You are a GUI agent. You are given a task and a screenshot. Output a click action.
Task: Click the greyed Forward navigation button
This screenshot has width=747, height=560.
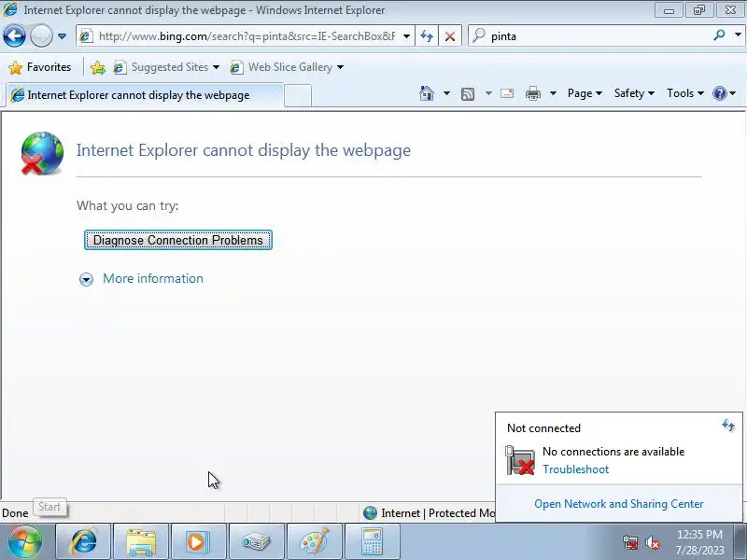click(x=41, y=36)
